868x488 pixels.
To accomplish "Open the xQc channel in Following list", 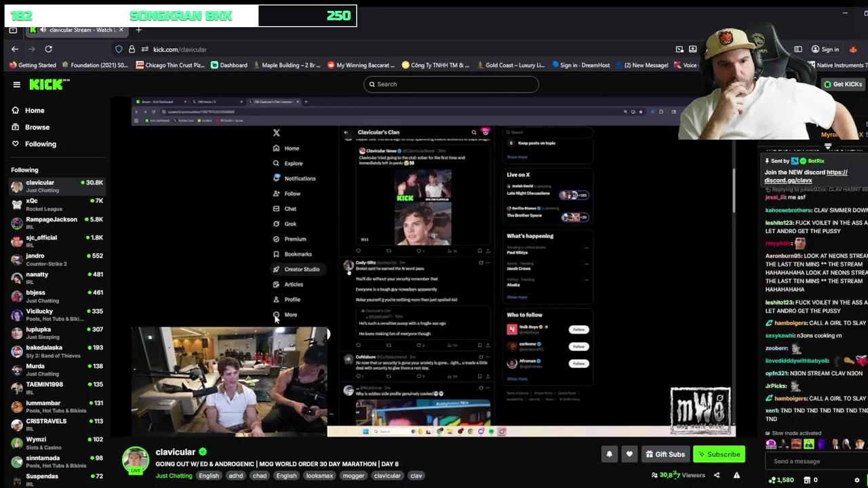I will (x=57, y=204).
